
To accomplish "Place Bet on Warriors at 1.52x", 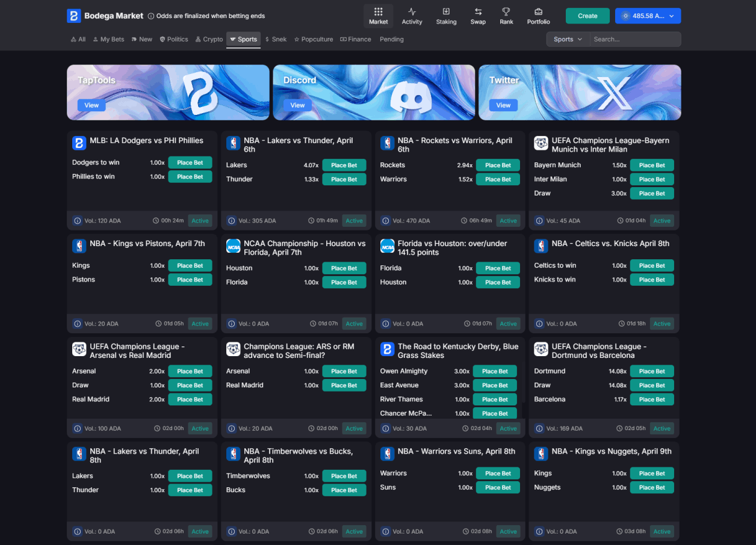I will point(498,179).
